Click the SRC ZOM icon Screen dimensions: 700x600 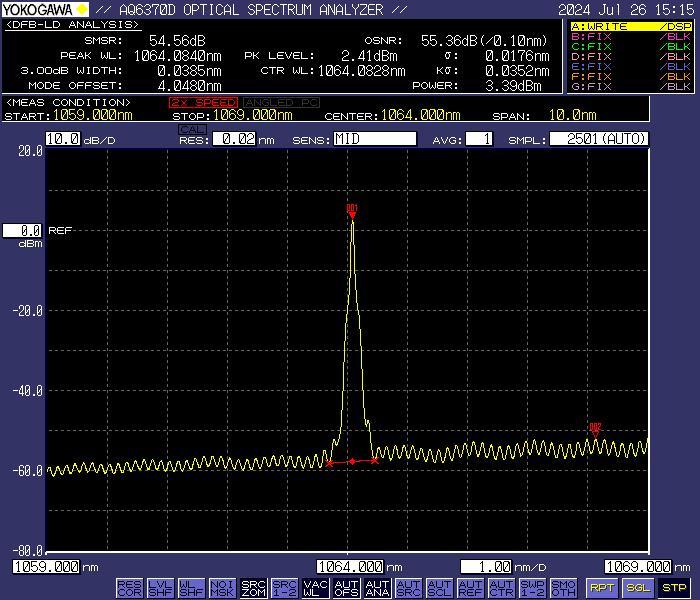[x=253, y=588]
